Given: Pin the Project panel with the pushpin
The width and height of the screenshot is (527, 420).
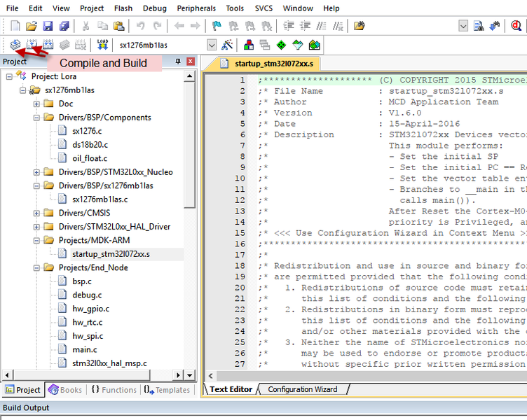Looking at the screenshot, I should tap(178, 62).
